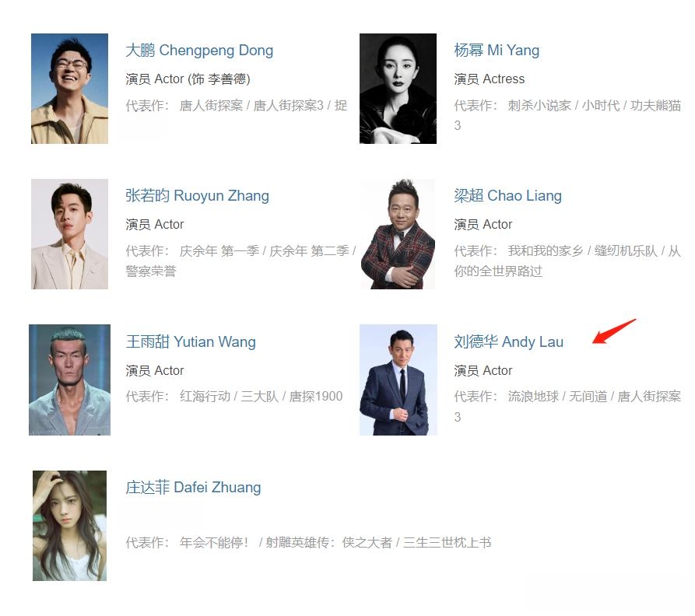Screen dimensions: 695x616
Task: Click the portrait photo of 庄达菲 Dafei Zhuang
Action: point(69,526)
